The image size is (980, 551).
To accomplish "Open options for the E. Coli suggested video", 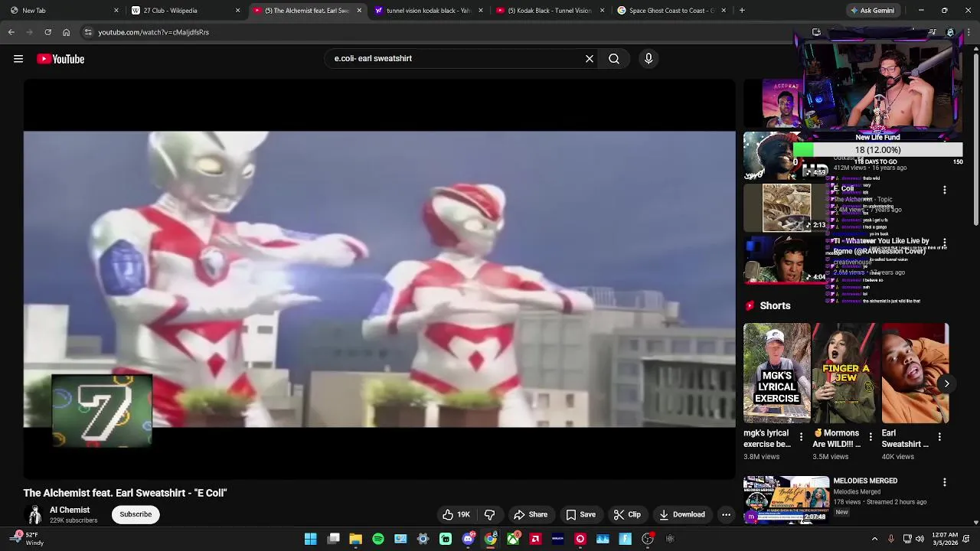I will click(x=945, y=190).
